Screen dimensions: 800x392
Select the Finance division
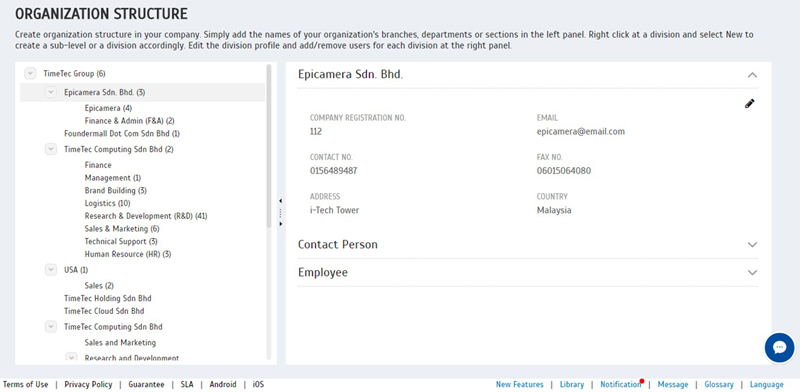tap(98, 165)
